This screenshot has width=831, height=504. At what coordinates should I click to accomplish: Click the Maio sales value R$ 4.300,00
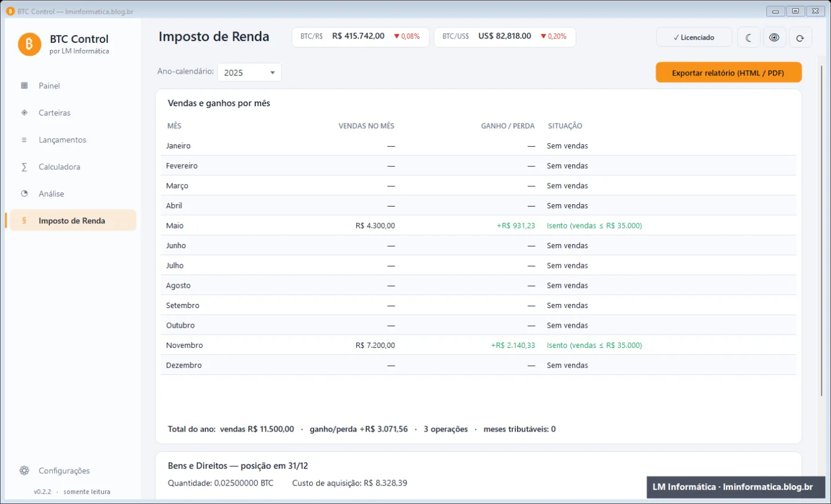[x=375, y=226]
